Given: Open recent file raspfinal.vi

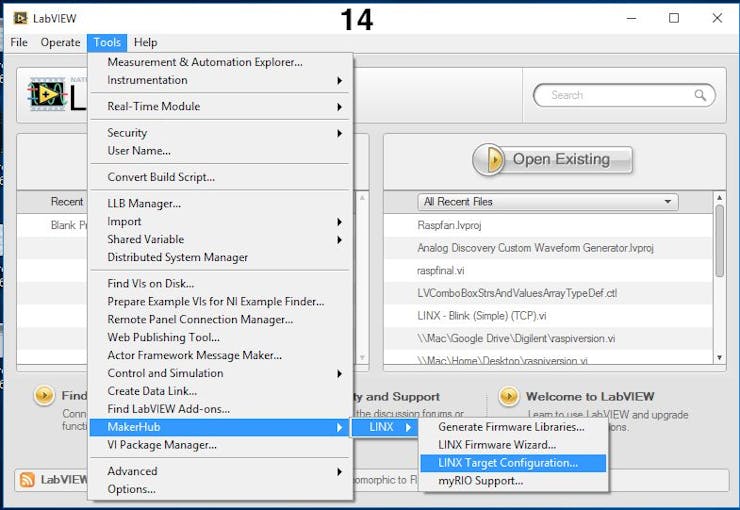Looking at the screenshot, I should click(x=548, y=271).
